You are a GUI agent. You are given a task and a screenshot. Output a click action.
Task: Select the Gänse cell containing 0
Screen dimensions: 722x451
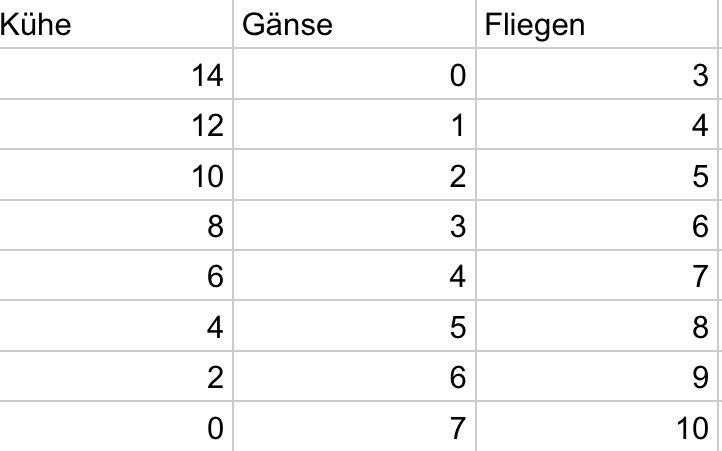[x=354, y=75]
